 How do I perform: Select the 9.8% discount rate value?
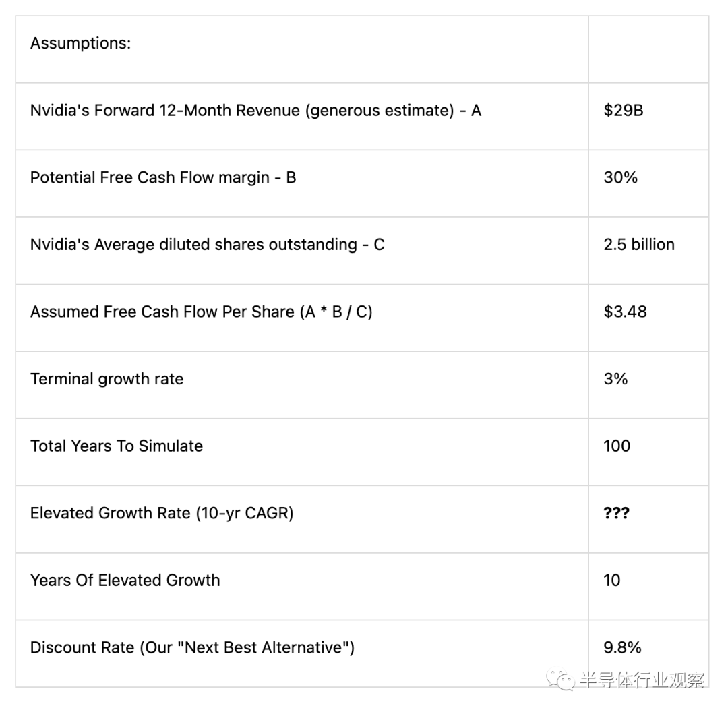[623, 648]
